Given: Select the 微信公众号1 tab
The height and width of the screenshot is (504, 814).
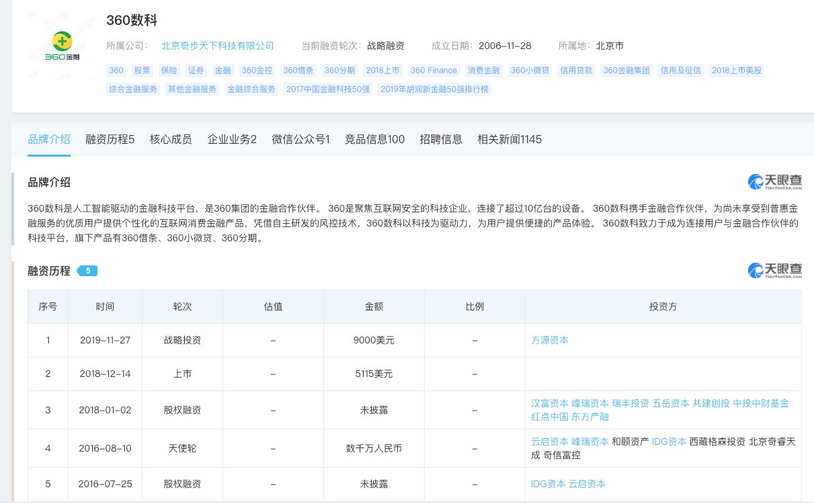Looking at the screenshot, I should click(300, 139).
